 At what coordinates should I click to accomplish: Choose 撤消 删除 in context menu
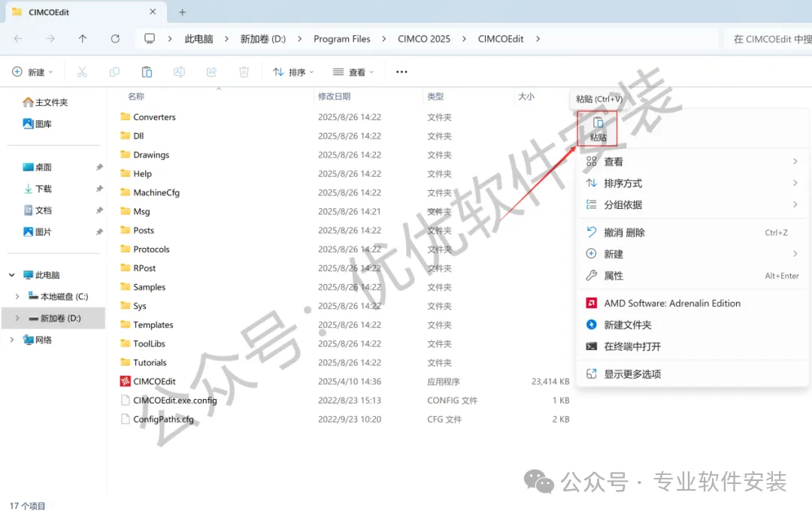coord(692,232)
